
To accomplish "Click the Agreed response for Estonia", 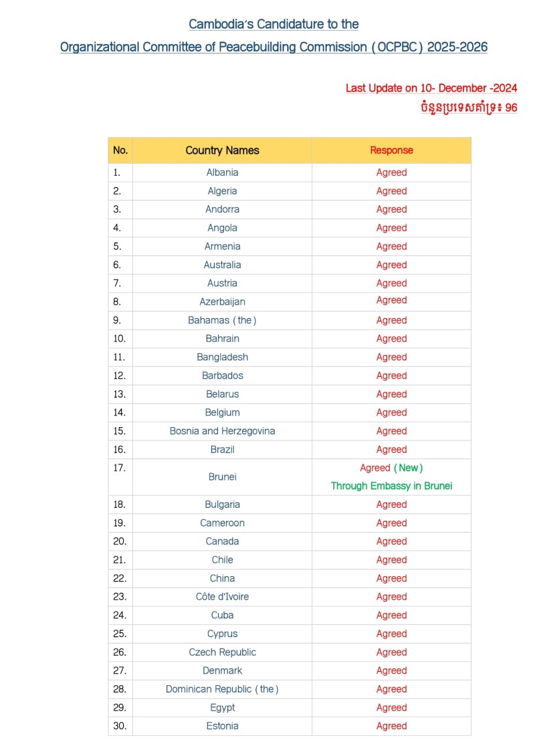I will point(391,726).
